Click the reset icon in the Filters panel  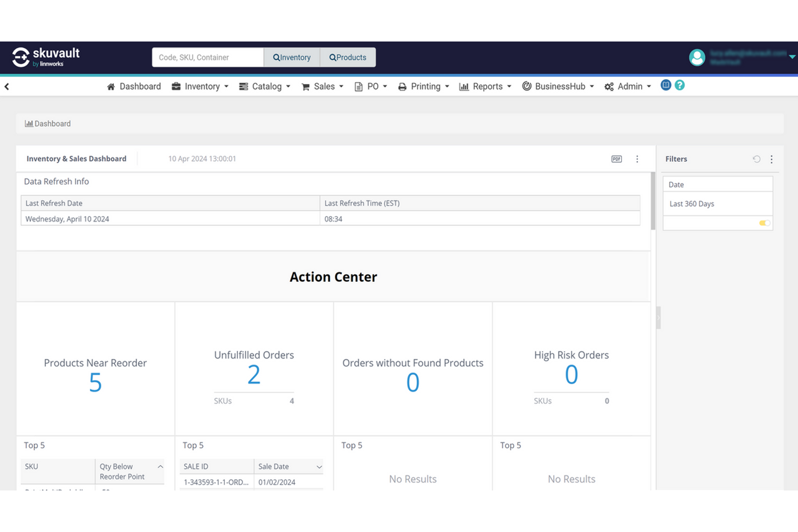756,159
